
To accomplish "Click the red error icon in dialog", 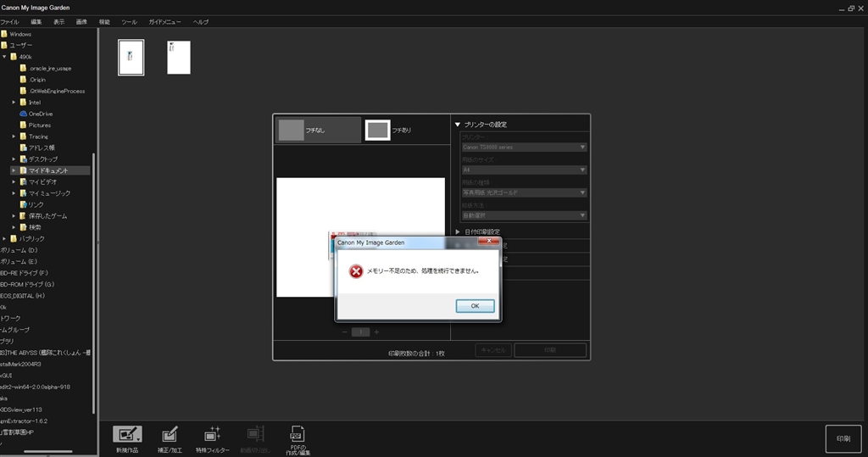I will 356,270.
